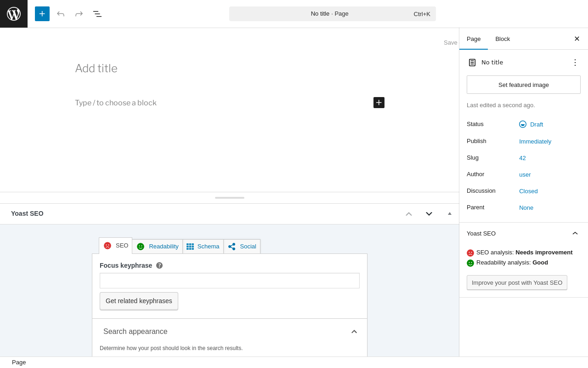This screenshot has height=368, width=588.
Task: Click the Draft status icon
Action: tap(523, 124)
